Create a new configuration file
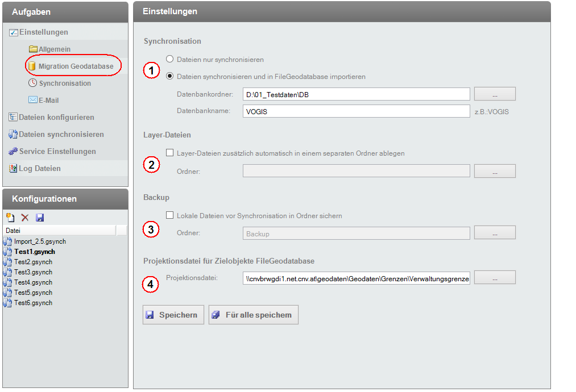The width and height of the screenshot is (576, 392). click(11, 218)
